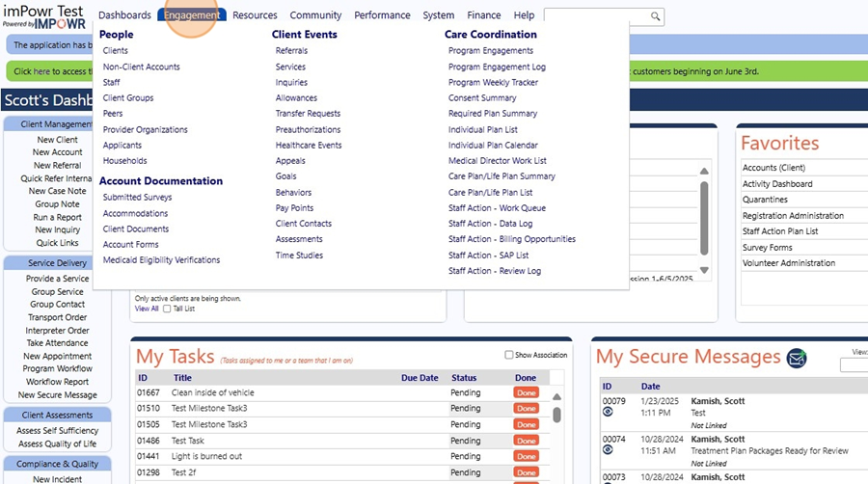View message 00079 eye icon
Image resolution: width=868 pixels, height=484 pixels.
pos(608,412)
